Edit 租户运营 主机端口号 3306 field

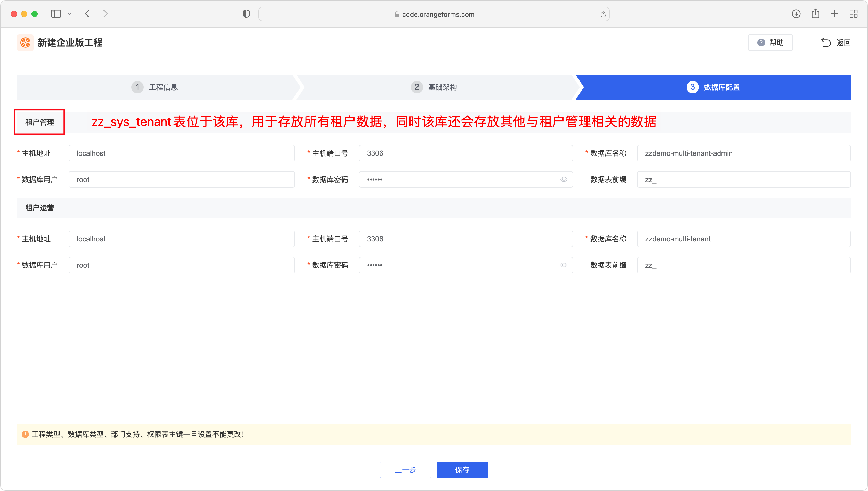tap(465, 239)
